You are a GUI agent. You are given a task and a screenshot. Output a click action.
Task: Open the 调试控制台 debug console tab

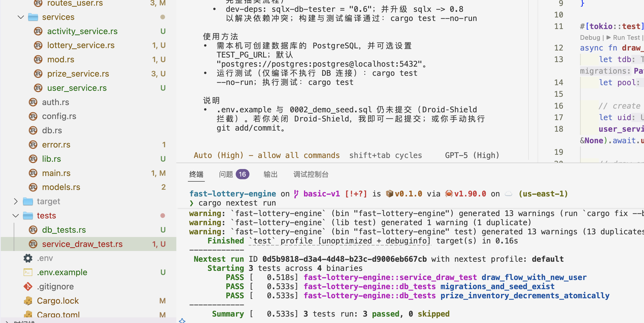click(x=311, y=174)
